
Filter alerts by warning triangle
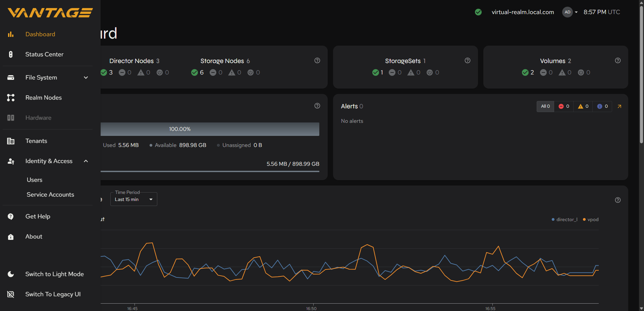[583, 106]
